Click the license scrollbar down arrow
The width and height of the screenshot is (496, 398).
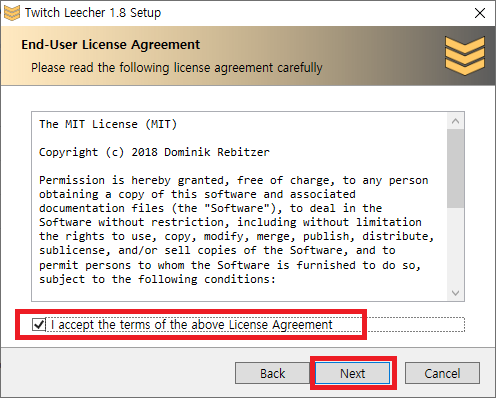pos(455,293)
